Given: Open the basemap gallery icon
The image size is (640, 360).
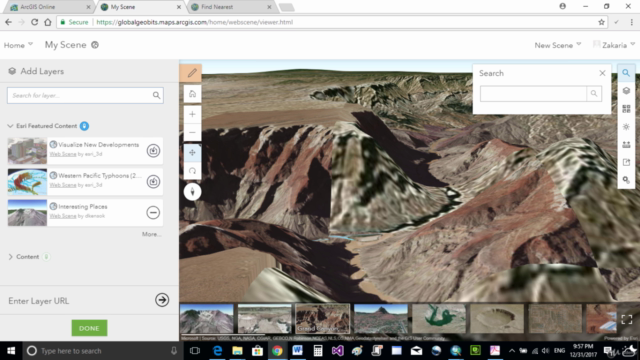Looking at the screenshot, I should (626, 109).
